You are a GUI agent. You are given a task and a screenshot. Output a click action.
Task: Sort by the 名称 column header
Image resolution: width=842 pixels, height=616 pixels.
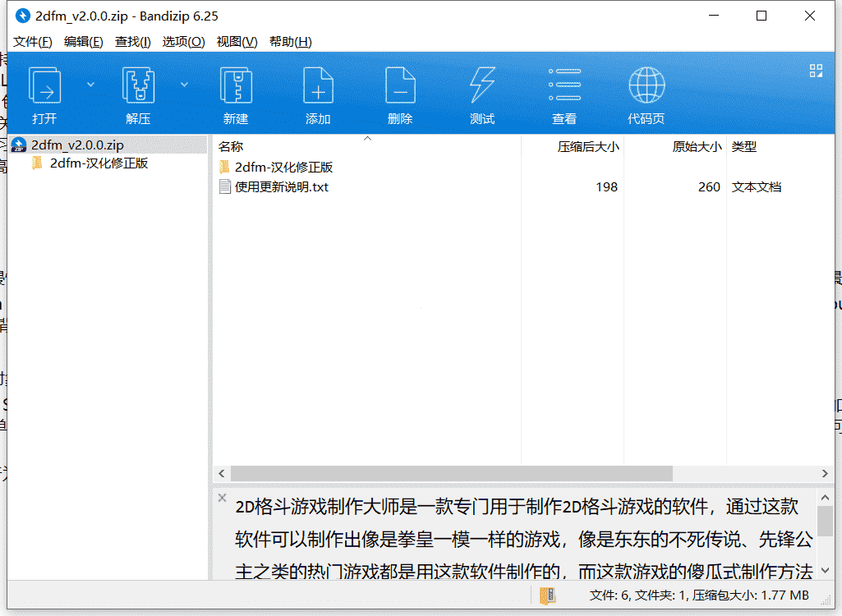coord(366,146)
